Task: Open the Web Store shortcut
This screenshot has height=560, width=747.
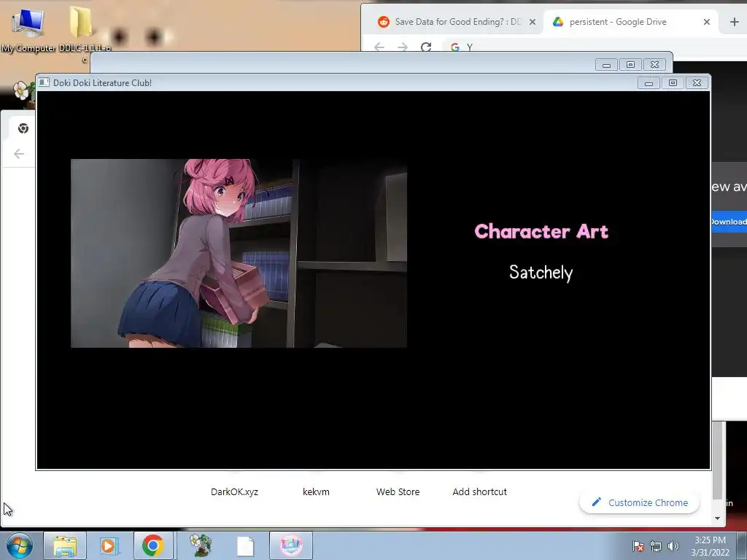Action: 398,492
